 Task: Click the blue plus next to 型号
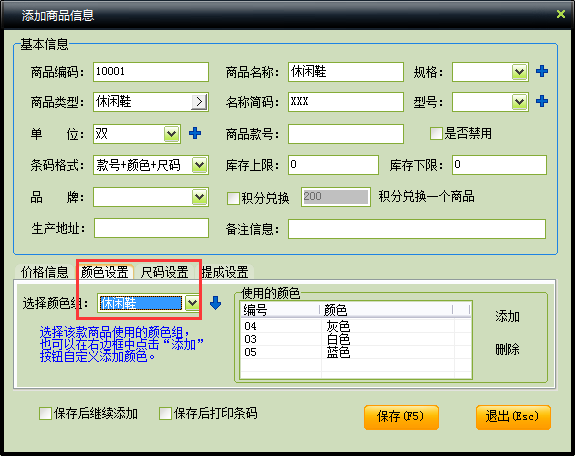coord(542,101)
